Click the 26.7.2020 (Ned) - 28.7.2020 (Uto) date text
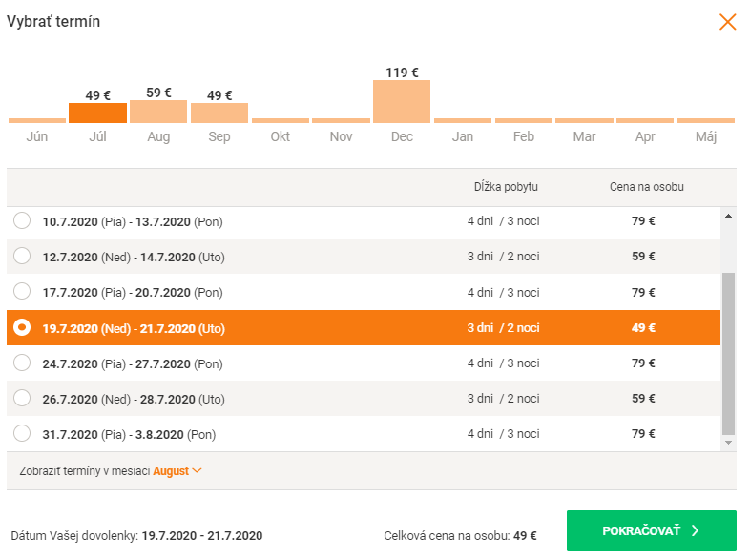This screenshot has height=560, width=750. point(134,400)
